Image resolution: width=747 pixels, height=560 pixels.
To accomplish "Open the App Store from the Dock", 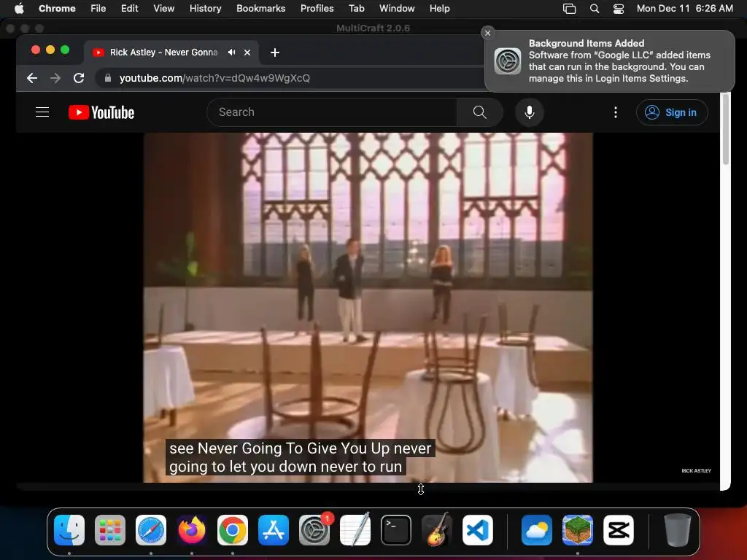I will pyautogui.click(x=274, y=530).
